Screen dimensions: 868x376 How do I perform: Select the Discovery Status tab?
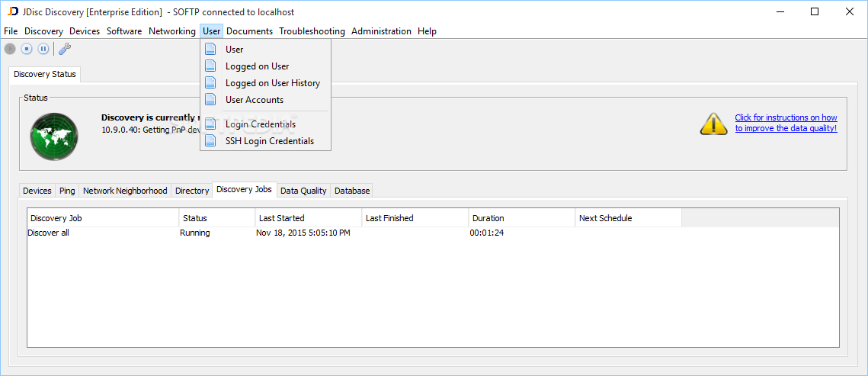click(x=45, y=74)
